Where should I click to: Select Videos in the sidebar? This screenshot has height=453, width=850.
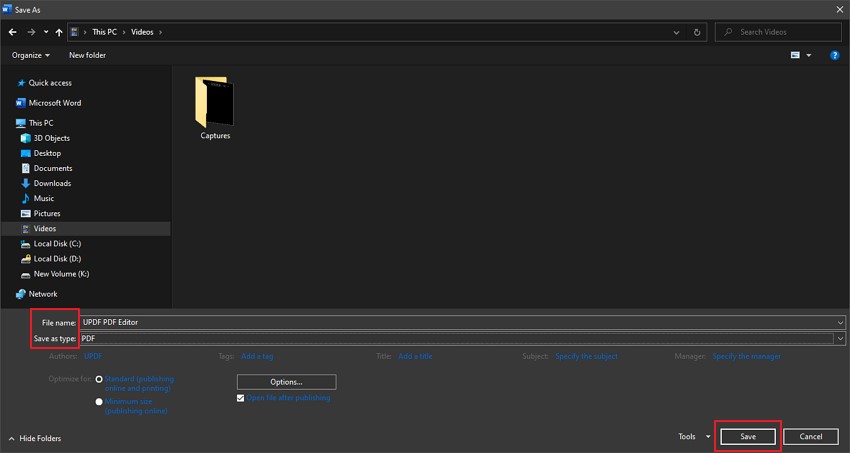[x=86, y=229]
